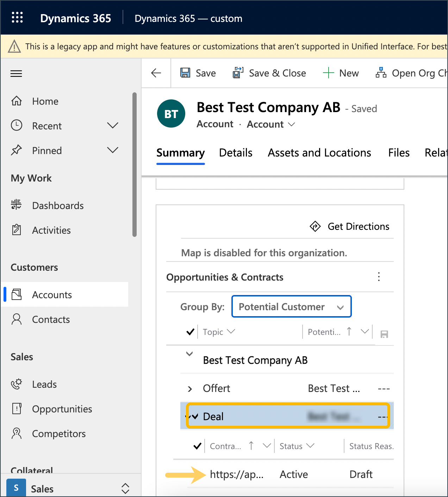448x497 pixels.
Task: Expand the Recent section chevron
Action: tap(113, 125)
